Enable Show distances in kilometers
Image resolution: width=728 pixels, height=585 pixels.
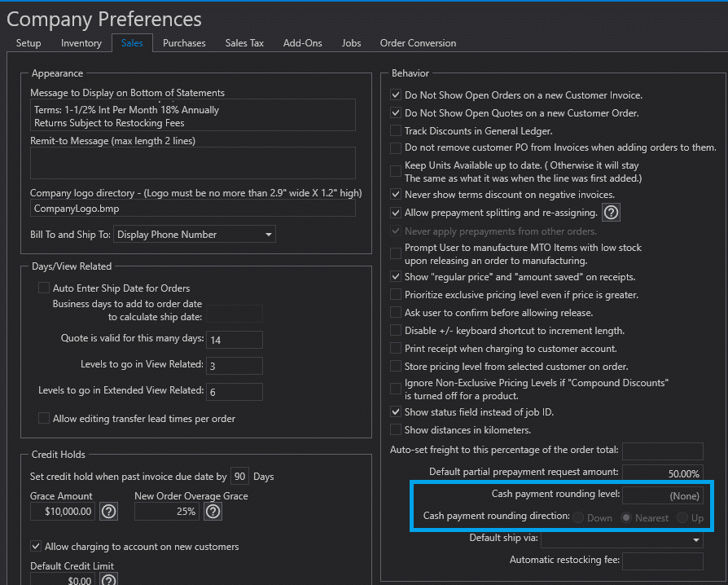coord(396,429)
